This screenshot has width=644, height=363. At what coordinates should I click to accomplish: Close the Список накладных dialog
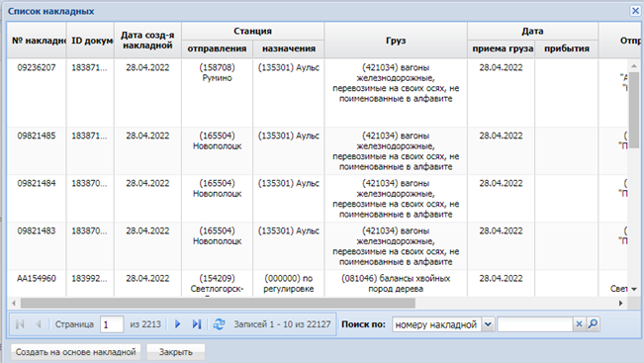pyautogui.click(x=635, y=11)
